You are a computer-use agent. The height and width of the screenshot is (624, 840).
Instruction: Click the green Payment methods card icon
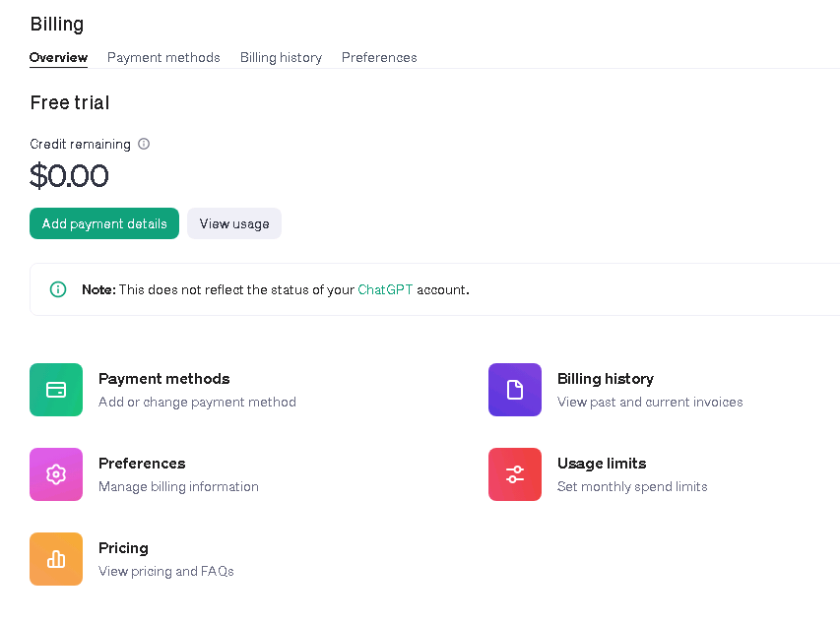coord(56,390)
